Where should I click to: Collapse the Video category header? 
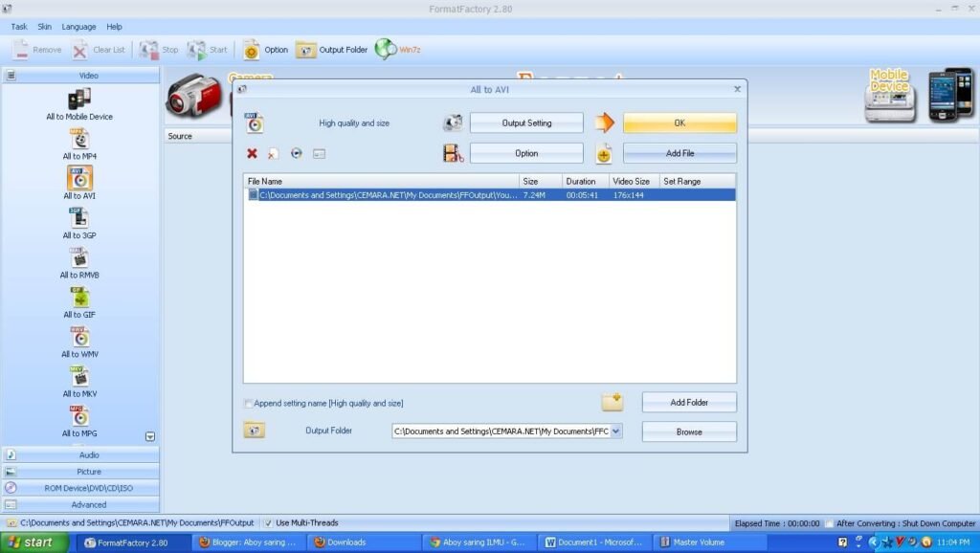[80, 75]
